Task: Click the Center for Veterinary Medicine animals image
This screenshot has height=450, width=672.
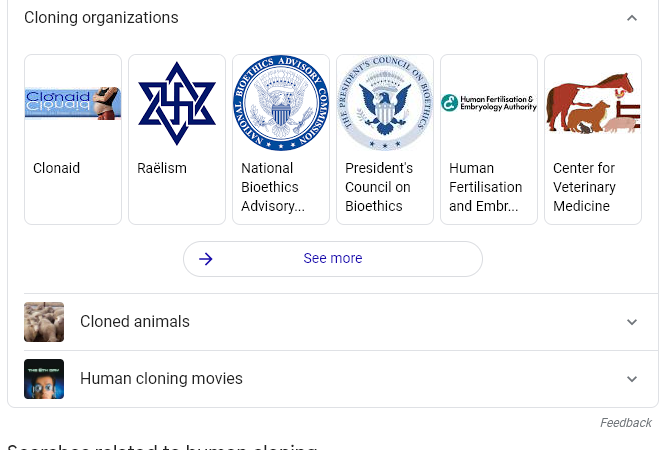Action: 593,103
